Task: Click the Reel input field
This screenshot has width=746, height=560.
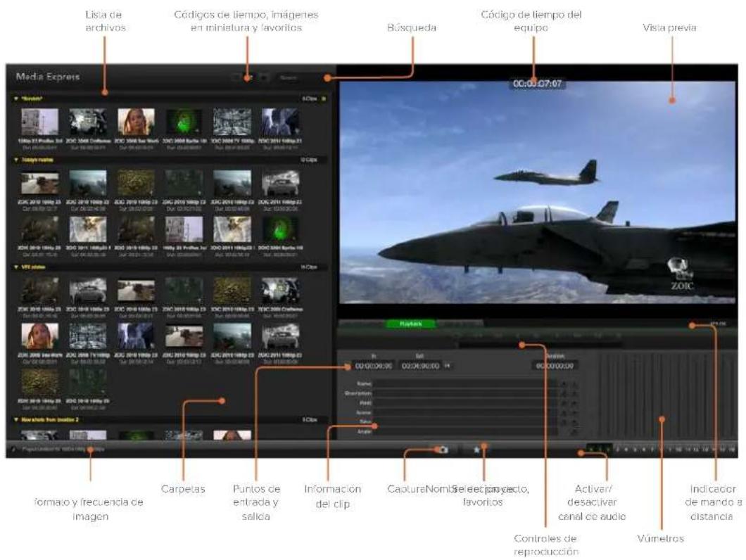Action: pyautogui.click(x=464, y=403)
